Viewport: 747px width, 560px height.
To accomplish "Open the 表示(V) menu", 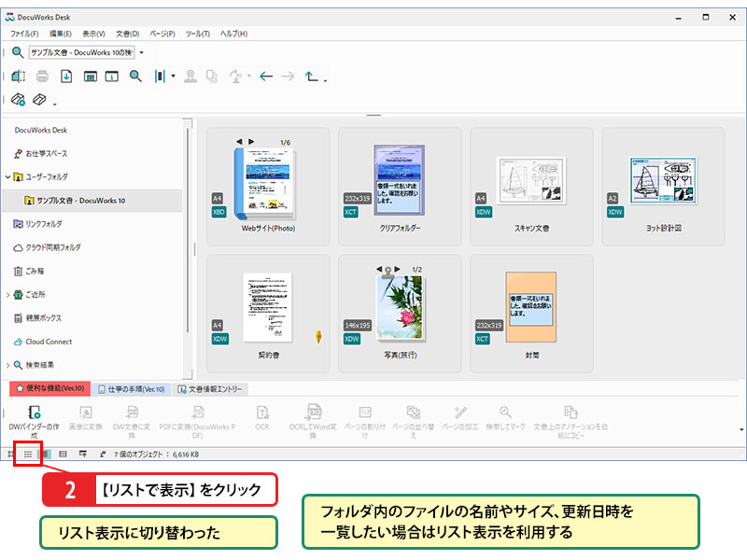I will (x=93, y=34).
